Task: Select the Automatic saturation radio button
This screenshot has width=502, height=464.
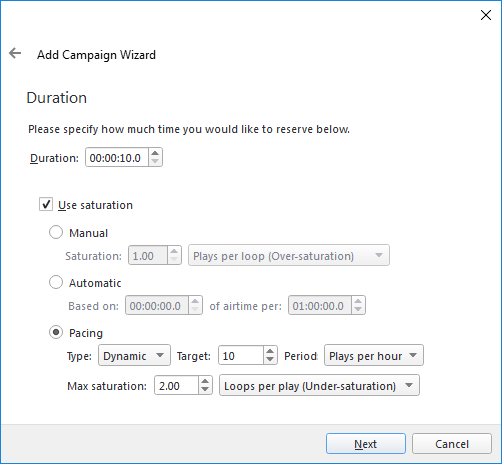Action: click(56, 282)
